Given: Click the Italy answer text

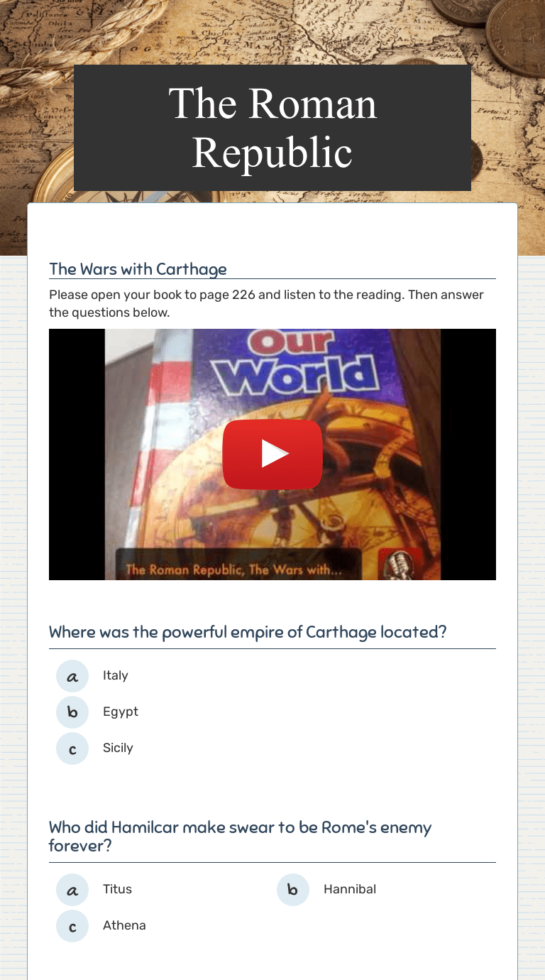Looking at the screenshot, I should tap(116, 675).
